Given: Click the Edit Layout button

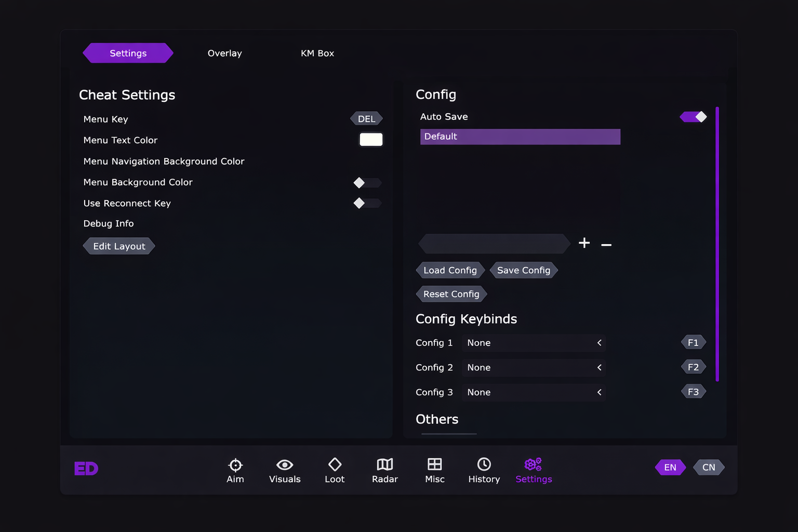Looking at the screenshot, I should tap(119, 246).
